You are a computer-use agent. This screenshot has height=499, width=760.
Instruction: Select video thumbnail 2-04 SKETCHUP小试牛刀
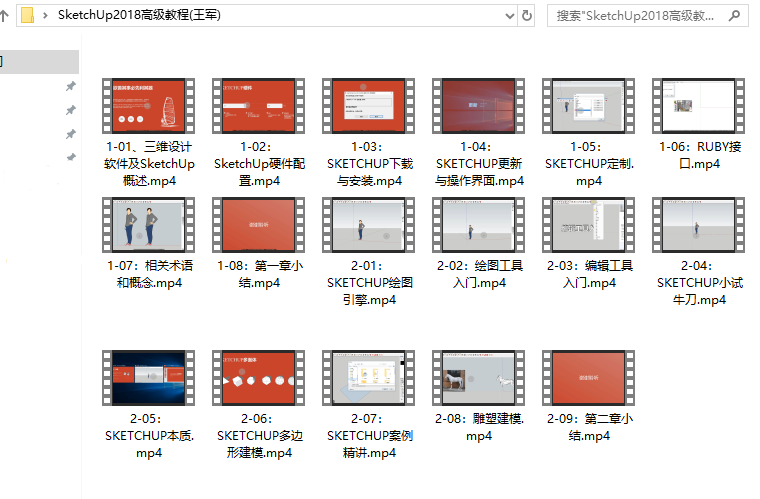click(x=698, y=225)
